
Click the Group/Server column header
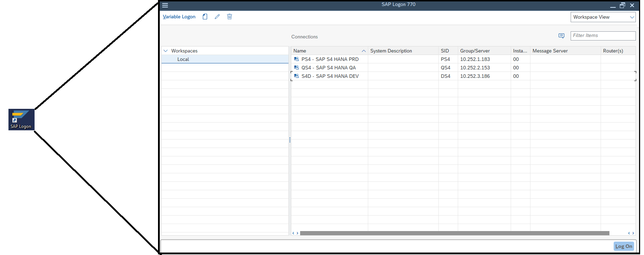tap(475, 51)
